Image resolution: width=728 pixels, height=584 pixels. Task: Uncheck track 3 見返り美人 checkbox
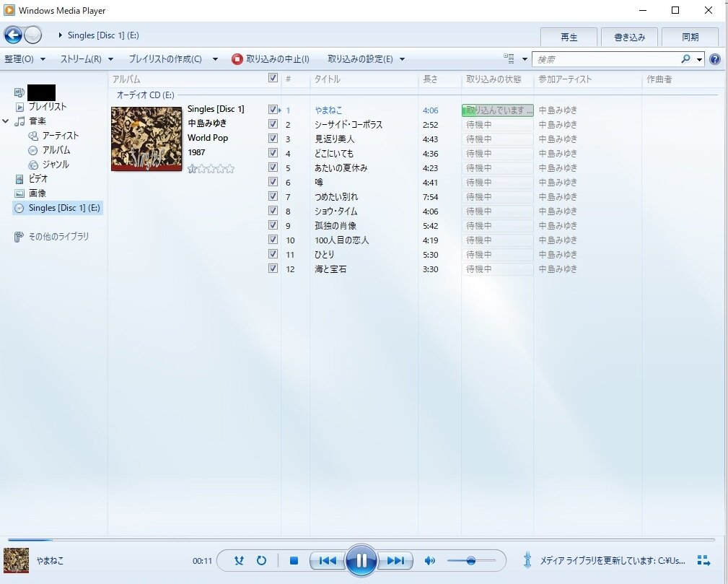click(273, 139)
